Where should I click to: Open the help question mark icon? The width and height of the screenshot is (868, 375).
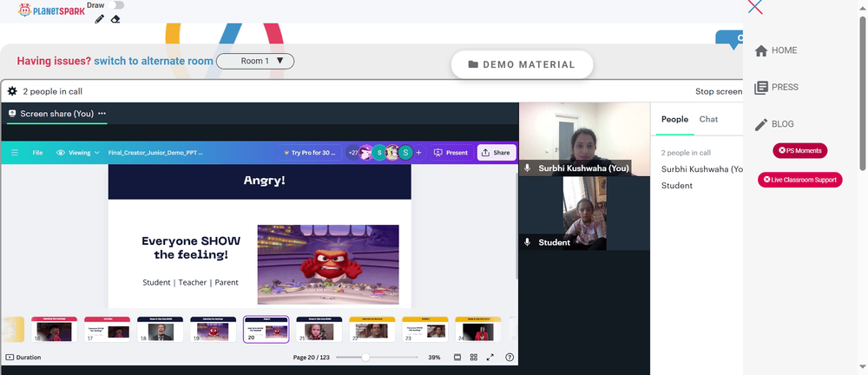510,358
